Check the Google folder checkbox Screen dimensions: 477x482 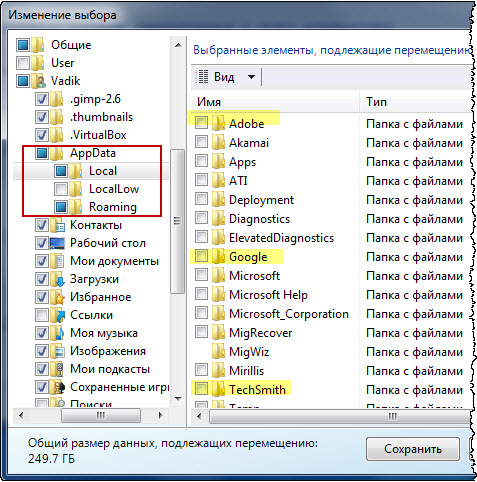(201, 256)
